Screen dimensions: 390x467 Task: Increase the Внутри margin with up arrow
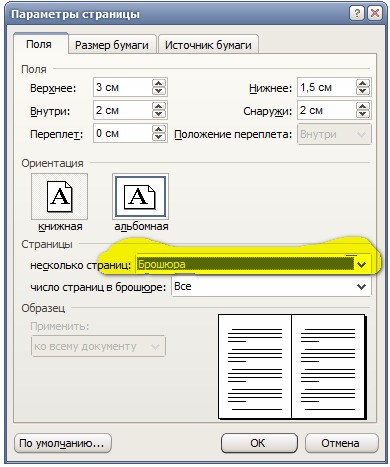(x=159, y=107)
